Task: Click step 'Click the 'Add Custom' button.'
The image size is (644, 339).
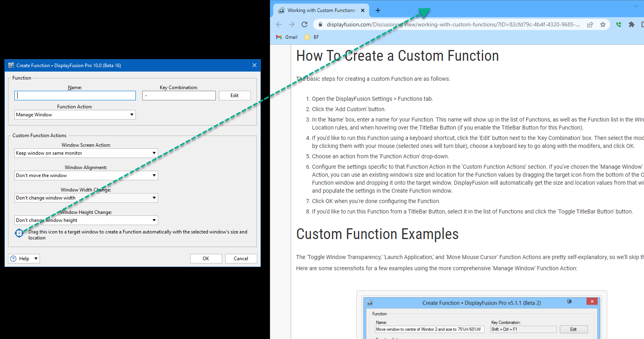Action: coord(349,109)
